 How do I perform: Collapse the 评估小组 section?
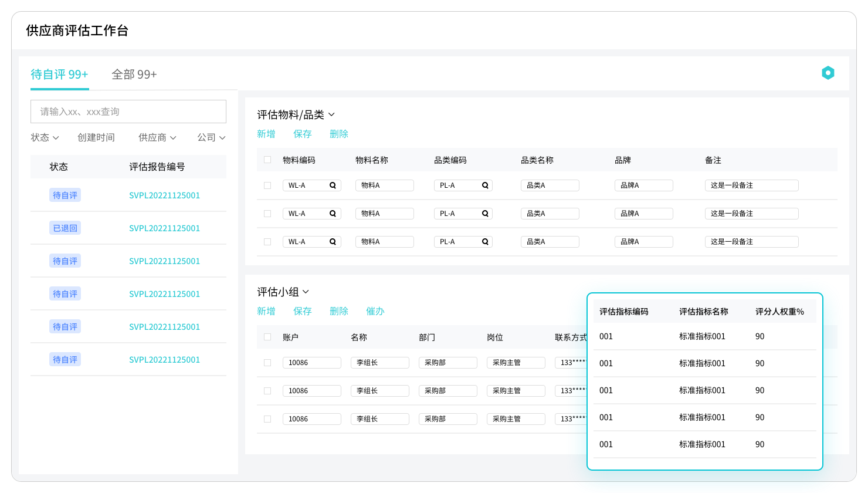point(306,292)
